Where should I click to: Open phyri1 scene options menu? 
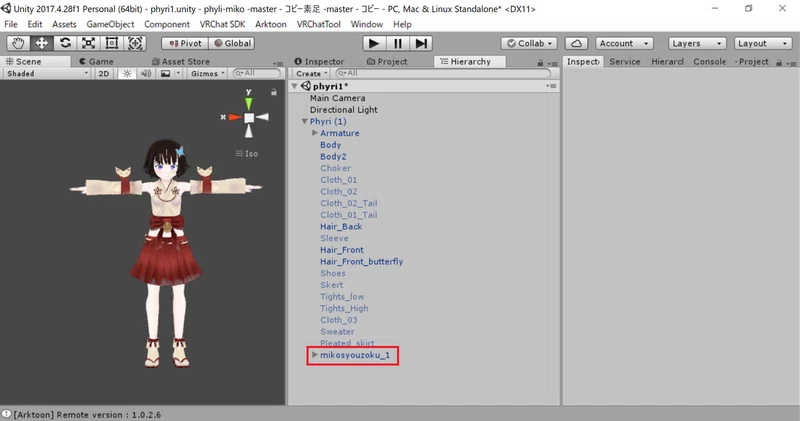coord(551,86)
